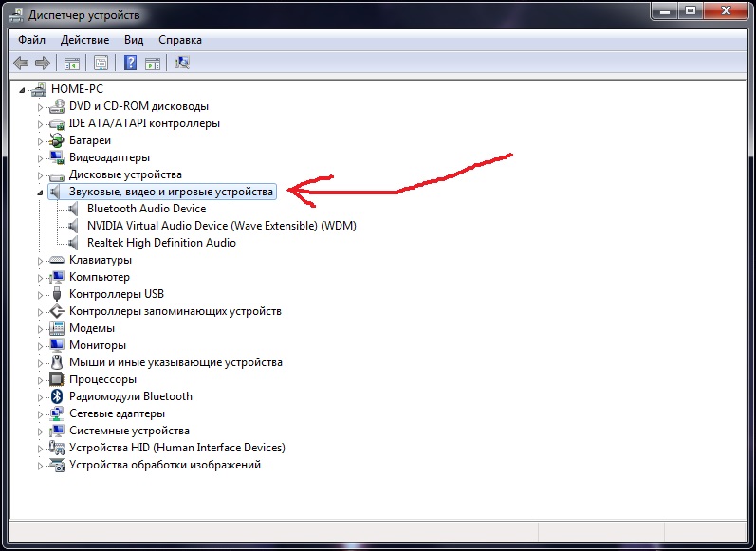The height and width of the screenshot is (551, 756).
Task: Open the Действие menu
Action: [84, 40]
